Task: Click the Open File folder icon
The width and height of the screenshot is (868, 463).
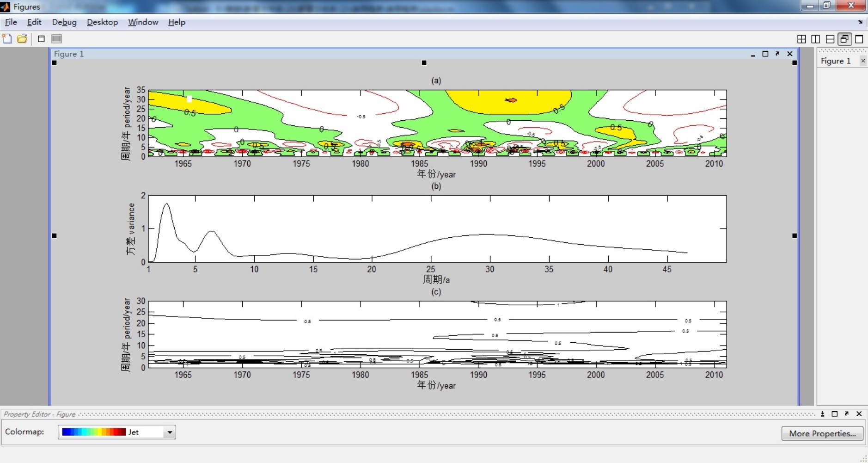Action: (x=22, y=39)
